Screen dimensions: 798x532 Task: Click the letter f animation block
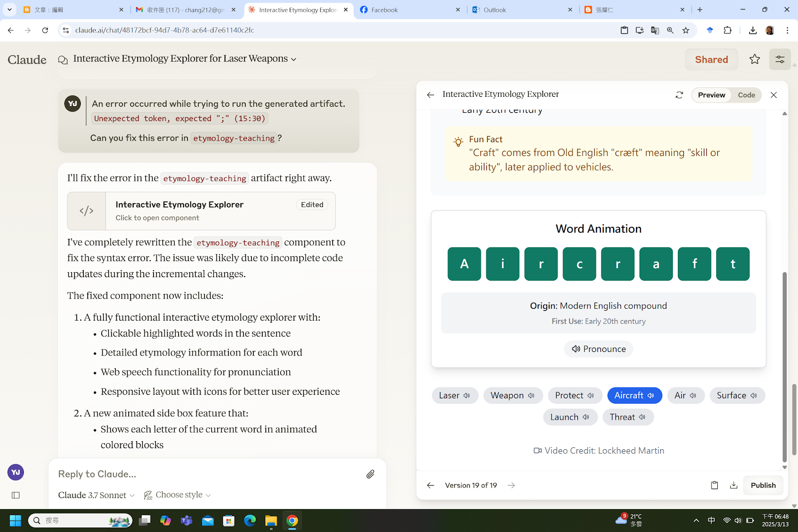coord(694,264)
